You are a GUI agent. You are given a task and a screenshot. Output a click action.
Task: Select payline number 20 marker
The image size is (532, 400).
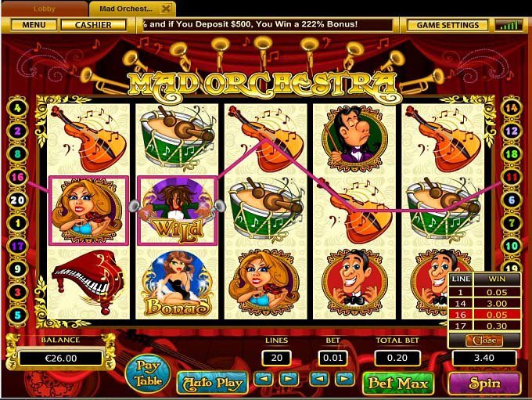tap(18, 200)
